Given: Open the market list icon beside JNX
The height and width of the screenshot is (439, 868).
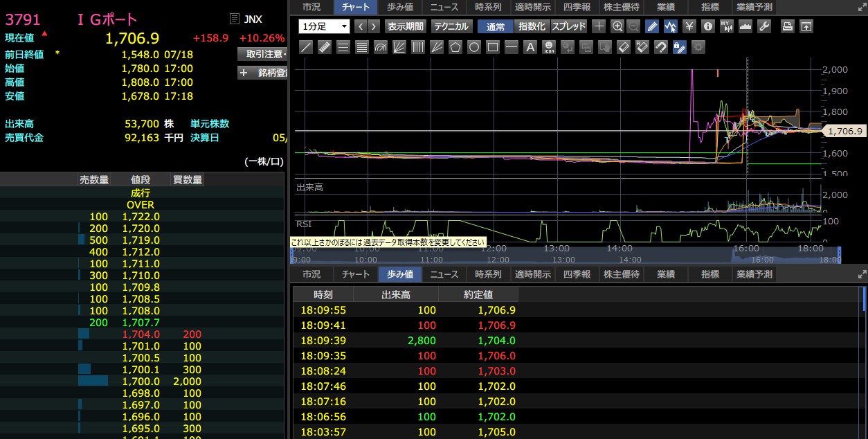Looking at the screenshot, I should (234, 19).
